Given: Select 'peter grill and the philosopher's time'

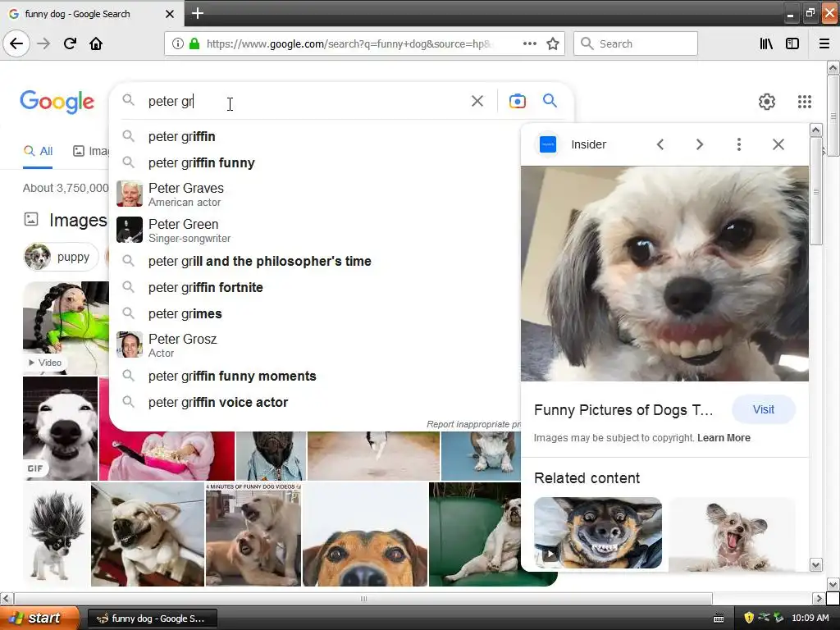Looking at the screenshot, I should 316,261.
